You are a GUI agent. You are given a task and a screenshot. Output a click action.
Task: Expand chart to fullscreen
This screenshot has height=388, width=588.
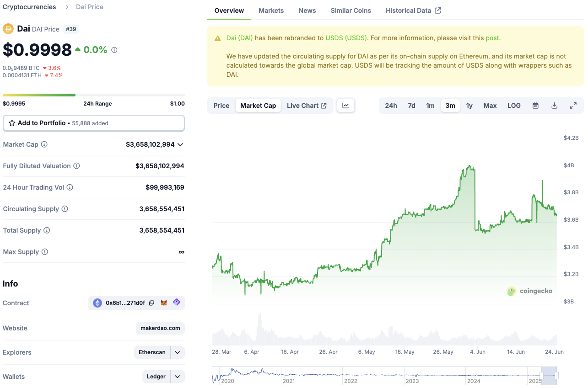click(573, 106)
